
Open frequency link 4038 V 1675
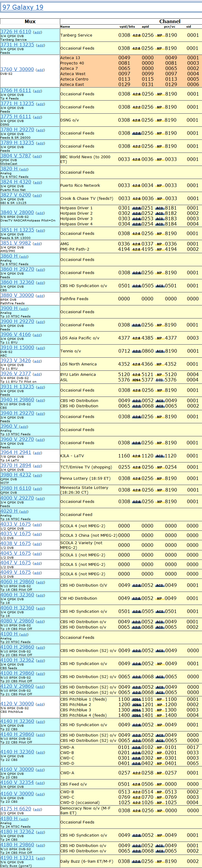(x=16, y=543)
